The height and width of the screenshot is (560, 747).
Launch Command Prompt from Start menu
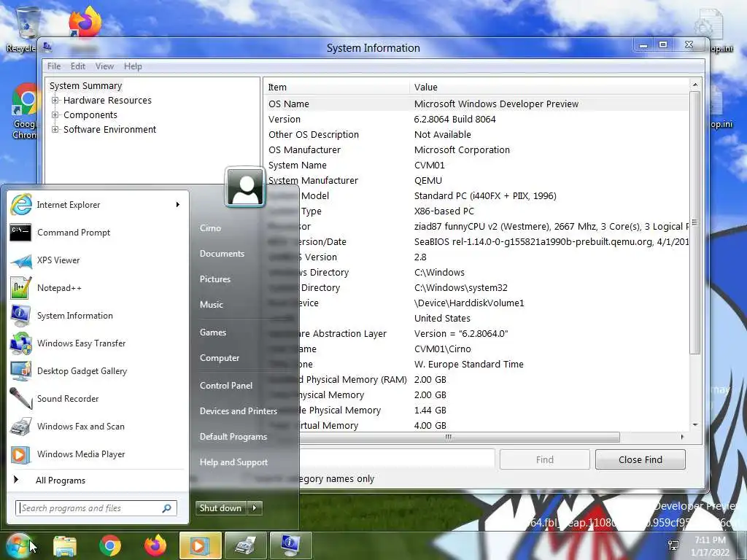98,233
